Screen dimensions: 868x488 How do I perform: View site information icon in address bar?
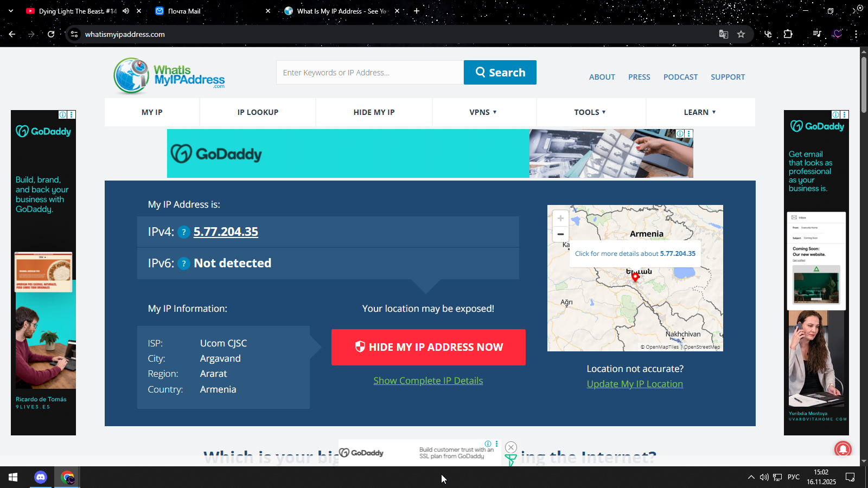[75, 34]
